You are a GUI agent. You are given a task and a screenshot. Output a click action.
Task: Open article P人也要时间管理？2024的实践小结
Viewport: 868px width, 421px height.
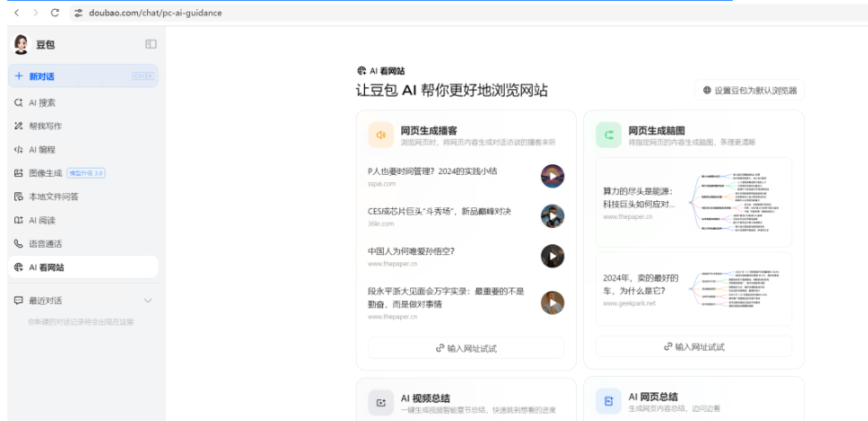(433, 171)
